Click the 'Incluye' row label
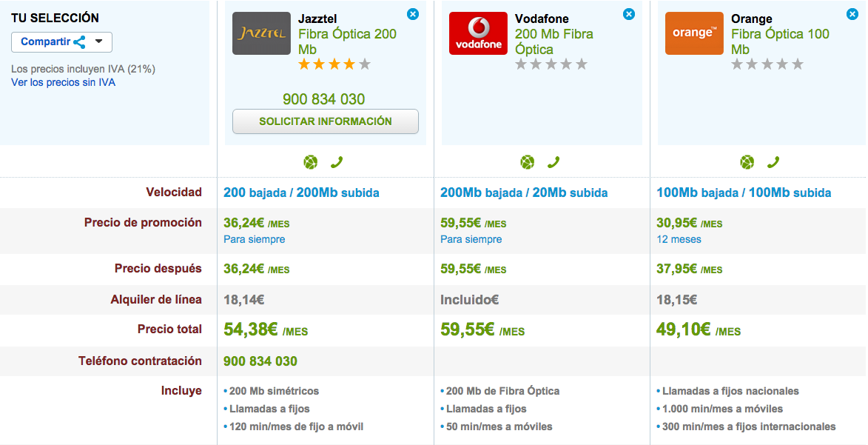This screenshot has width=868, height=445. (181, 391)
